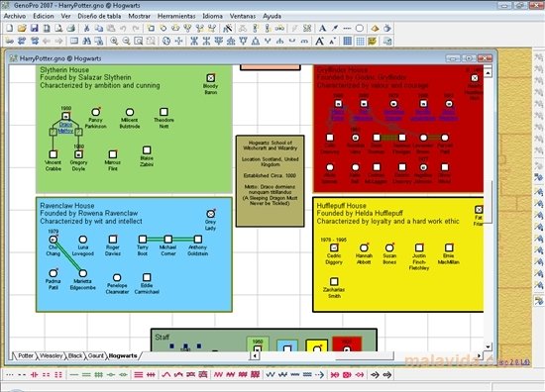Click the horizontal scrollbar left arrow
Image resolution: width=545 pixels, height=392 pixels.
pos(255,355)
